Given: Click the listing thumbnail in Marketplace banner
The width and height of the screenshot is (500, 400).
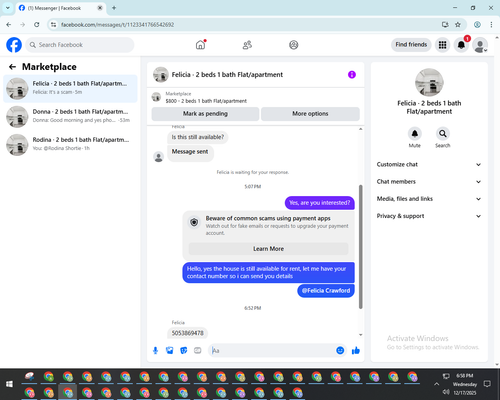Looking at the screenshot, I should coord(156,97).
